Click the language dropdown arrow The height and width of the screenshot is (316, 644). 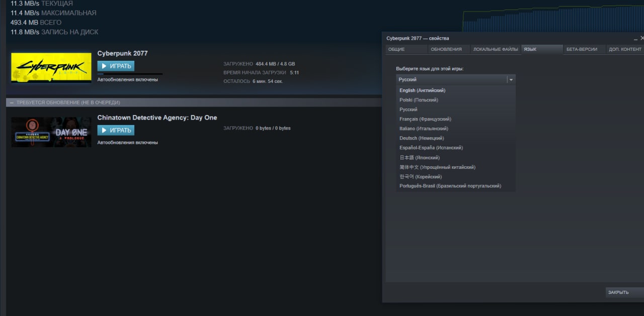[511, 79]
